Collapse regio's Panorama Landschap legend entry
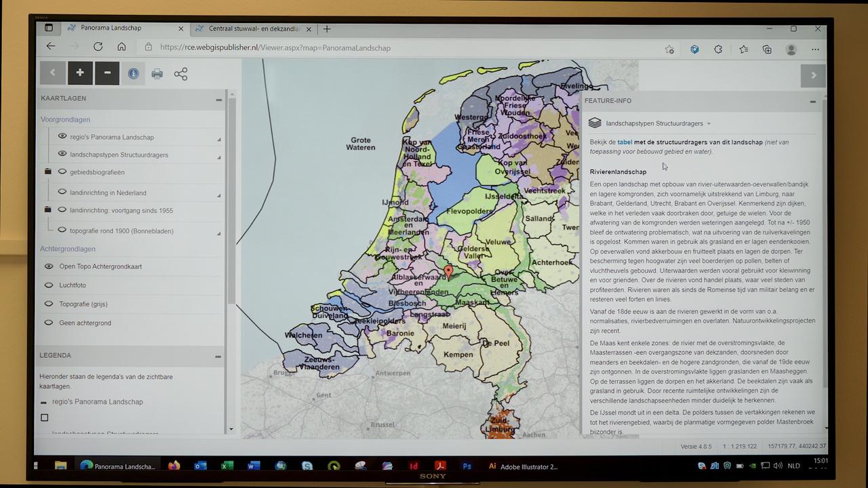Screen dimensions: 868x488 coord(44,402)
